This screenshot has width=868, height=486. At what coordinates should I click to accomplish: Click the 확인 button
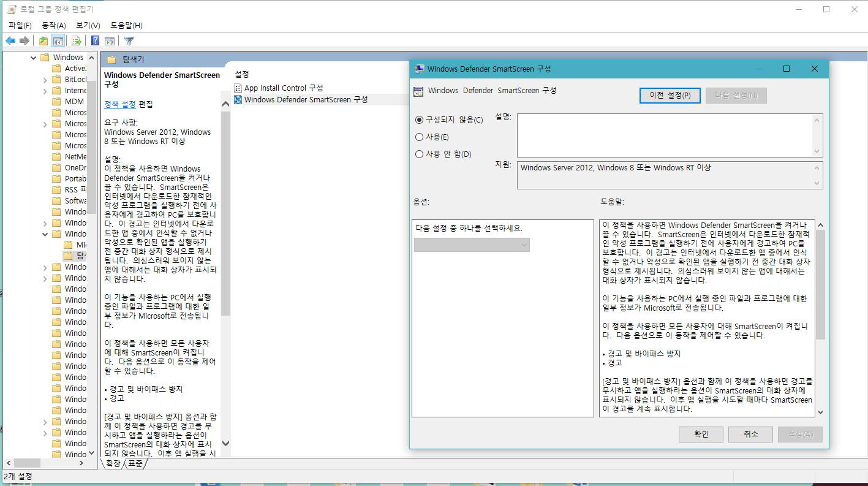(x=701, y=434)
